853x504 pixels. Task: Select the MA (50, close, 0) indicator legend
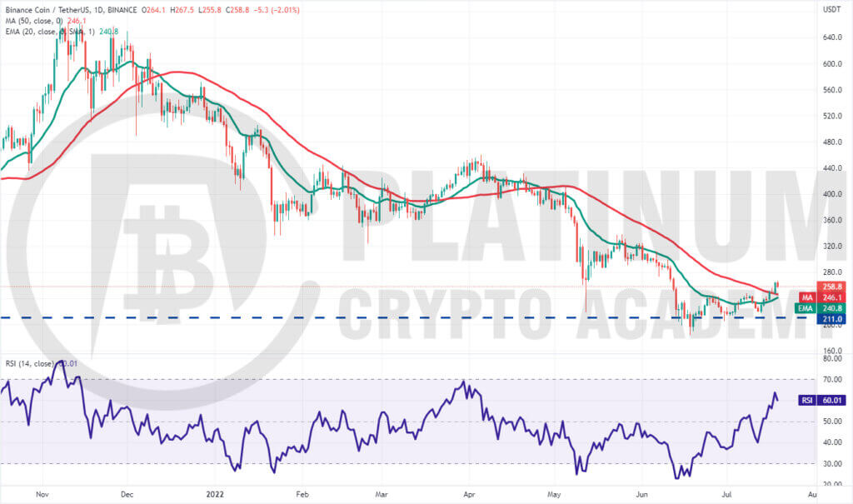34,21
